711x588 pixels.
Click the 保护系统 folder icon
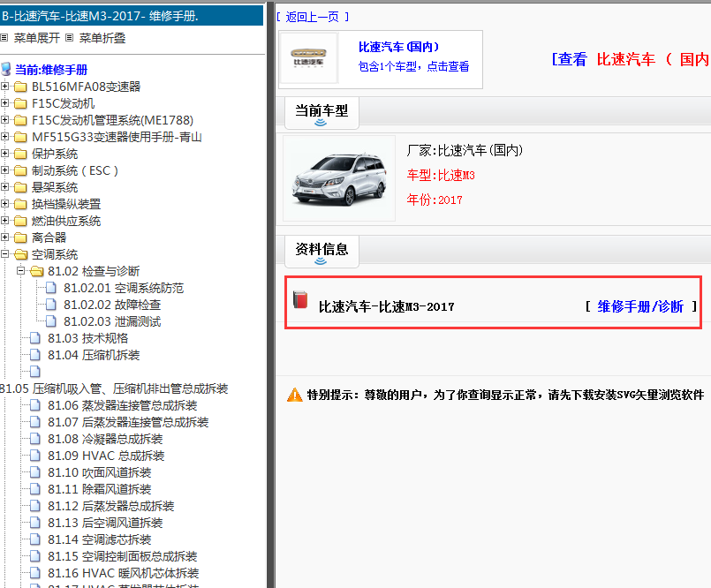coord(20,154)
